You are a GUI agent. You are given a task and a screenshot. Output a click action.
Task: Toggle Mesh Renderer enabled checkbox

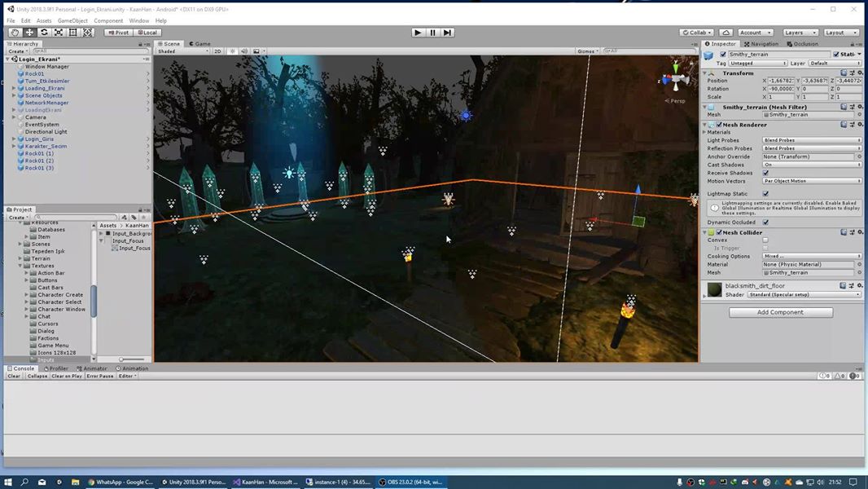pyautogui.click(x=718, y=125)
